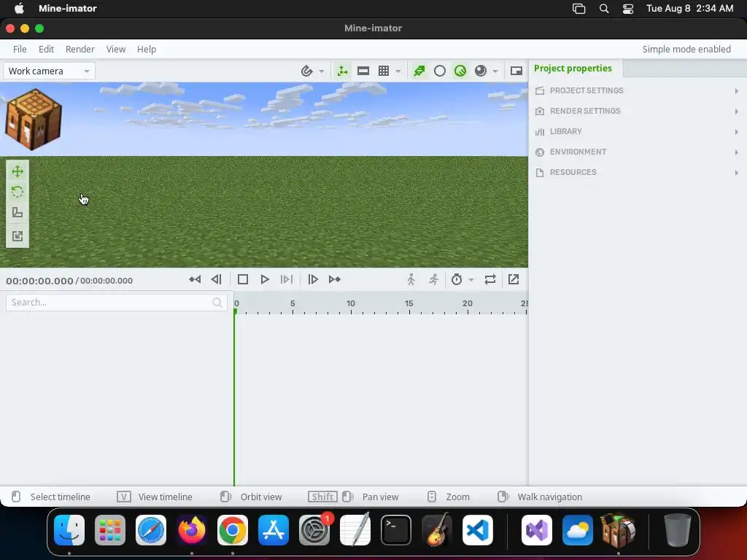Click the walk cycle figure icon
The width and height of the screenshot is (747, 560).
pyautogui.click(x=411, y=279)
